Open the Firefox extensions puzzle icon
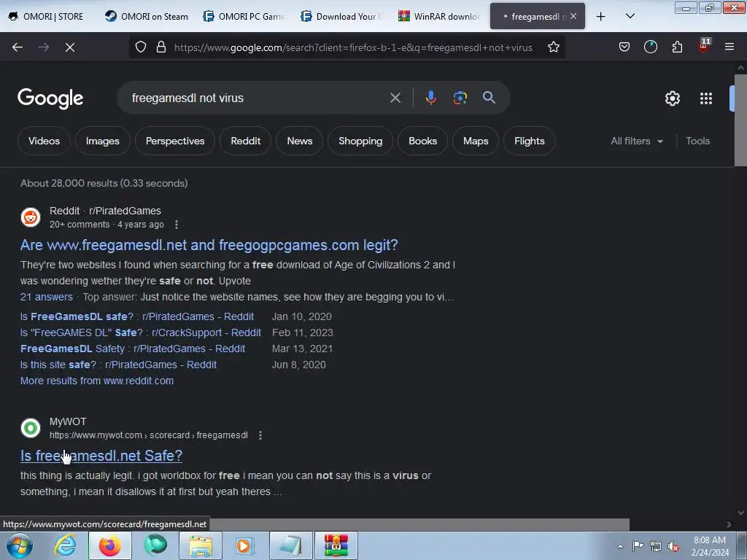The image size is (747, 560). pyautogui.click(x=677, y=47)
